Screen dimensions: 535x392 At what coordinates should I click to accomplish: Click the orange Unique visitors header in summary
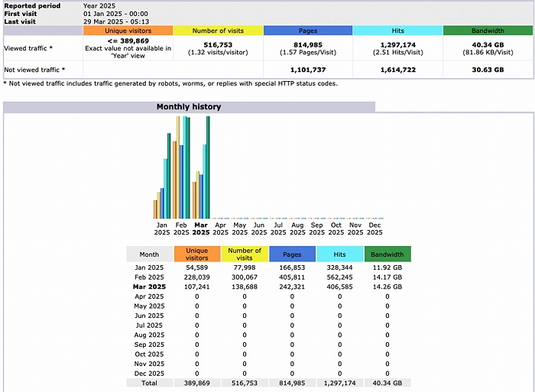[128, 31]
